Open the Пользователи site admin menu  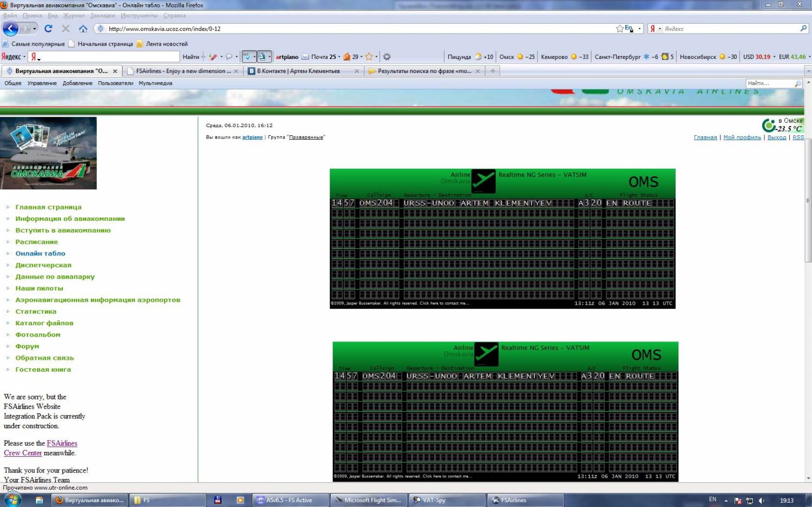pyautogui.click(x=115, y=83)
